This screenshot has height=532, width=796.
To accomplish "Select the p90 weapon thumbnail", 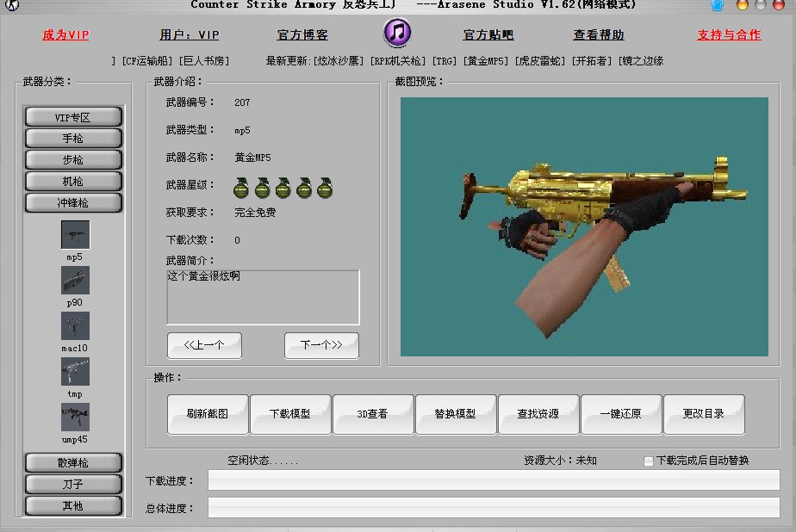I will tap(75, 280).
